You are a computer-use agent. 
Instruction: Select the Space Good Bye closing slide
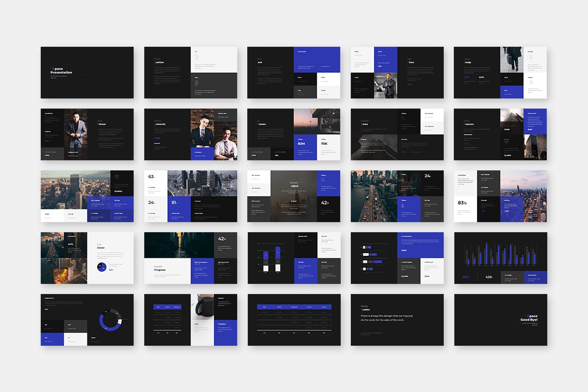[x=500, y=320]
